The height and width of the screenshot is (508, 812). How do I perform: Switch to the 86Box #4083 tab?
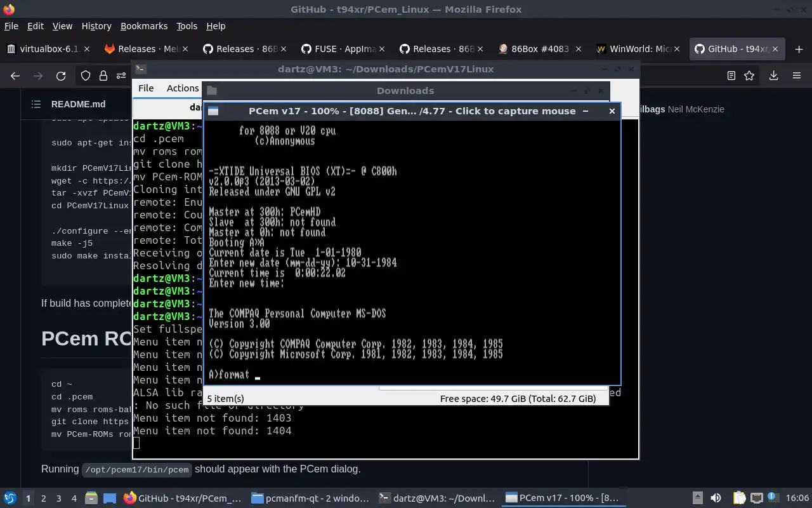(x=540, y=49)
